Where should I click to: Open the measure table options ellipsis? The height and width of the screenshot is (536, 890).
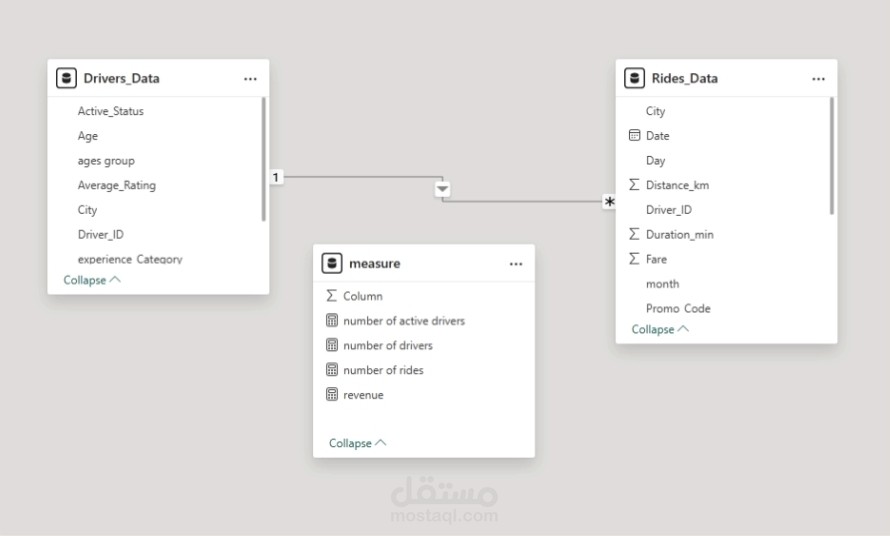[x=516, y=264]
